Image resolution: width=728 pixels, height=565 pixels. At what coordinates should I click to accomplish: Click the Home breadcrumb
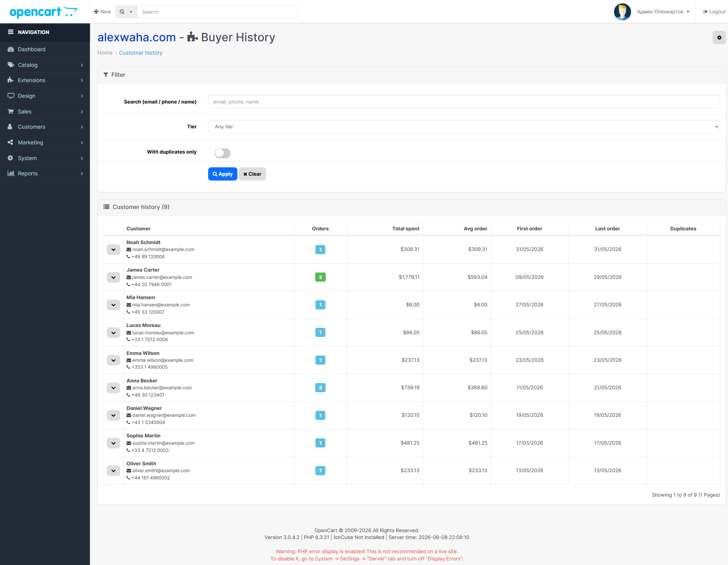(x=105, y=53)
